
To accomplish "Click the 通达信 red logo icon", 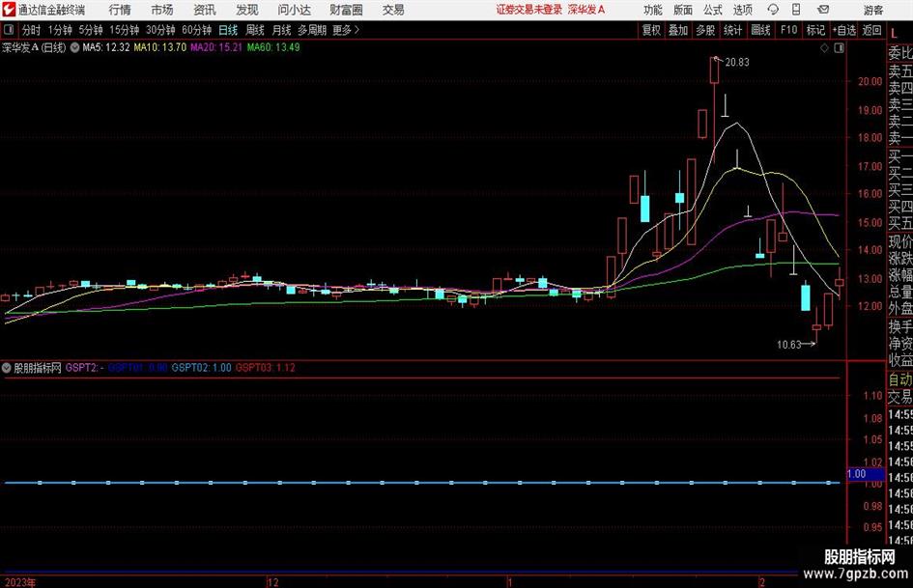I will pos(9,10).
